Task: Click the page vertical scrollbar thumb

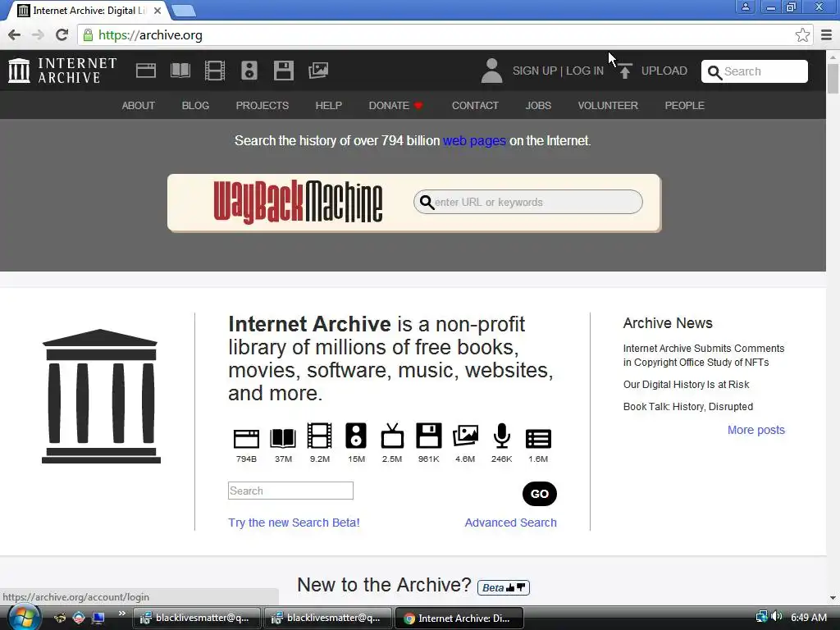Action: (x=833, y=78)
